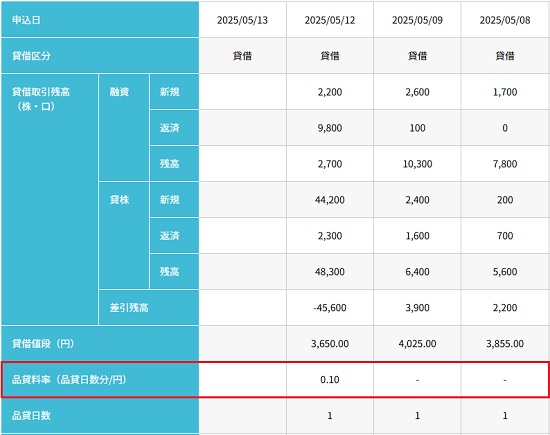550x435 pixels.
Task: Click the 貸借区分 row label
Action: [x=100, y=55]
